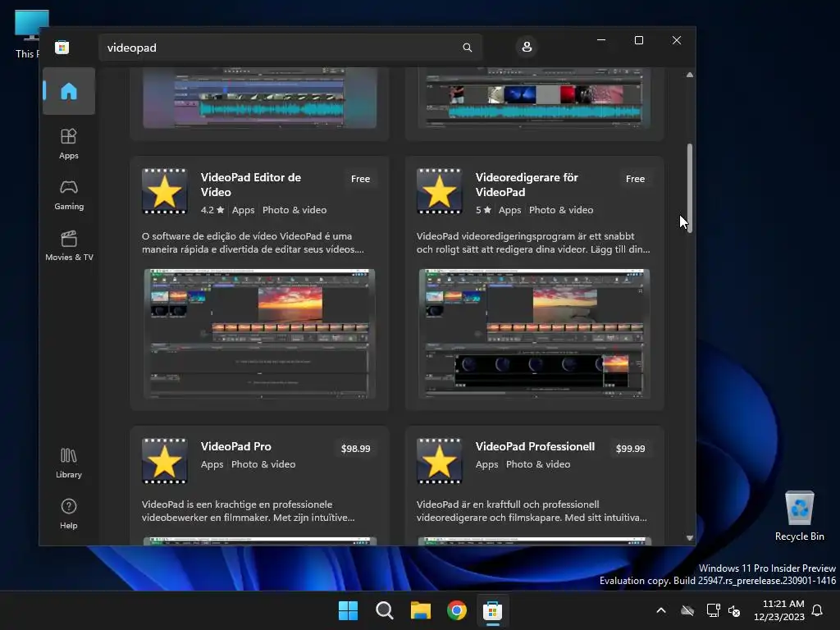Screen dimensions: 840x630
Task: Open the VideoPad Professionell title
Action: point(535,446)
